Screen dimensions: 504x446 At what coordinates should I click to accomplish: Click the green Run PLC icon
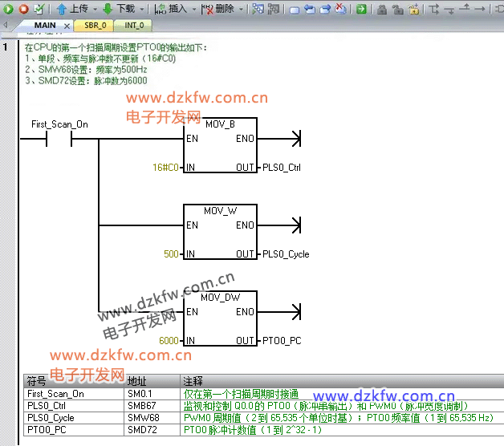pyautogui.click(x=9, y=9)
